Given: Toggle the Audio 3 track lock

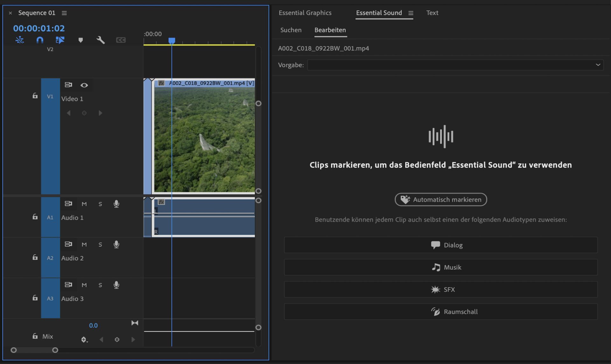Looking at the screenshot, I should 35,298.
